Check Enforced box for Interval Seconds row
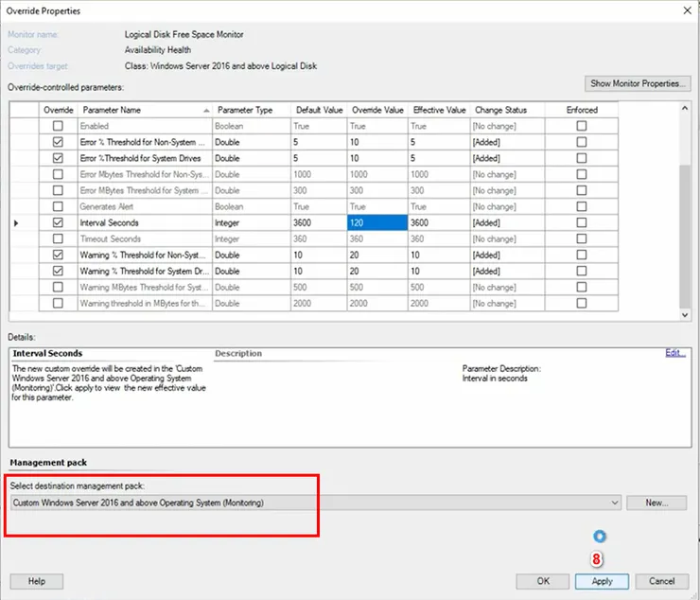 pos(581,222)
